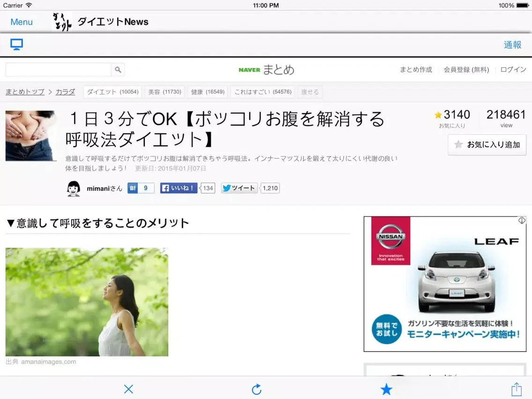Tap the ダイエットNews app logo

[62, 22]
